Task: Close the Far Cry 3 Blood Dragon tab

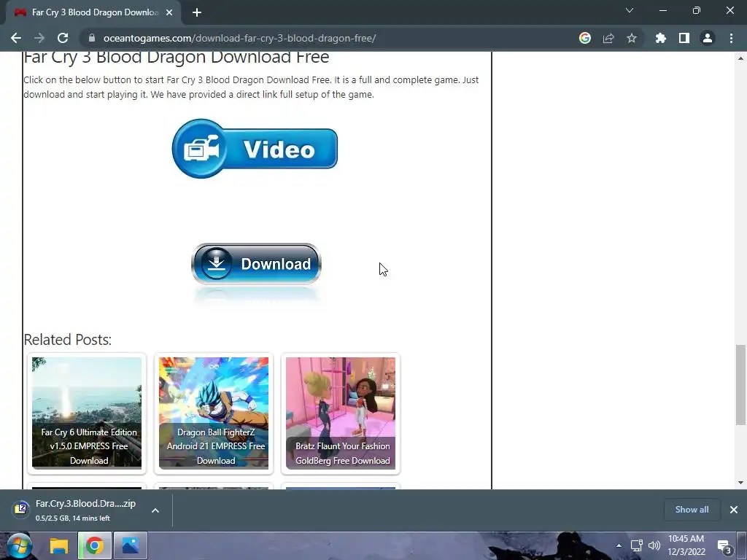Action: 169,12
